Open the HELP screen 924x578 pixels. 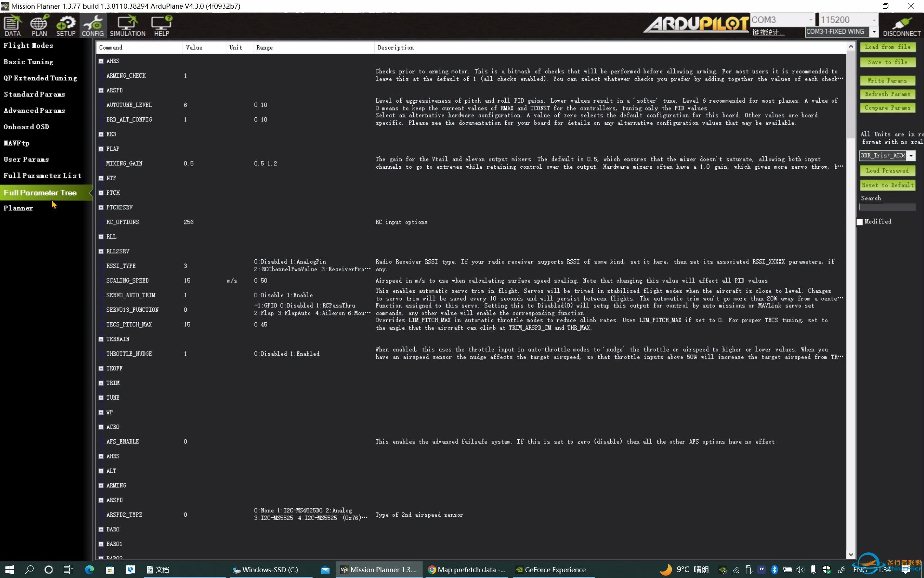coord(161,26)
